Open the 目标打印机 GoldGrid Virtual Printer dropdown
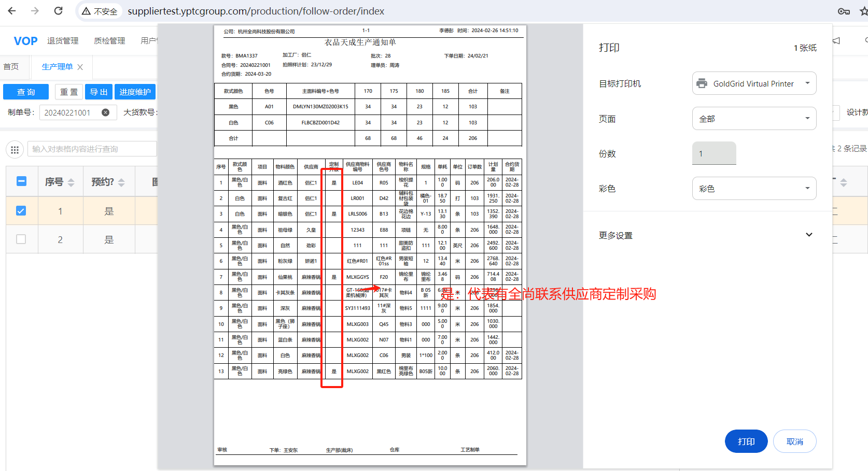The height and width of the screenshot is (471, 868). tap(754, 83)
